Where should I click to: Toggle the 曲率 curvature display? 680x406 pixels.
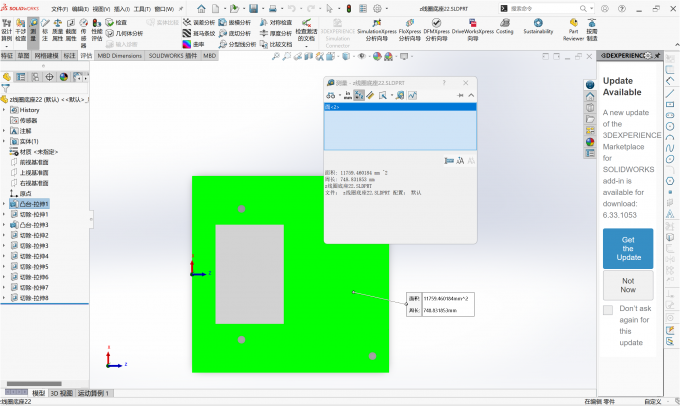(x=193, y=44)
